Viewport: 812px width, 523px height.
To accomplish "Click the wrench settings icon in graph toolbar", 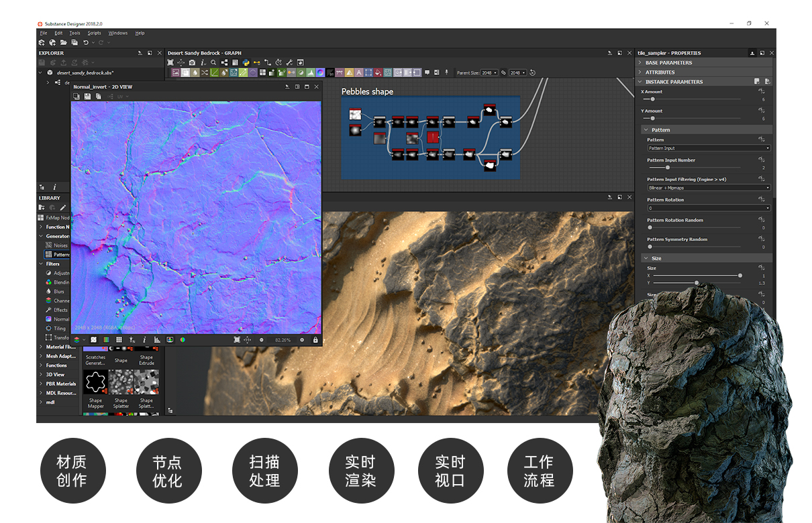I will pos(289,62).
